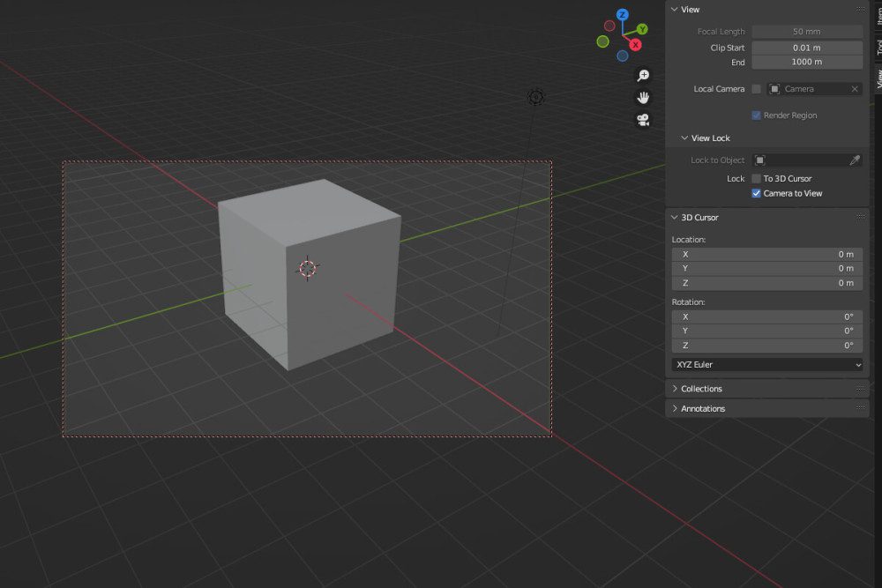Click the negative Z axis gizmo circle
The image size is (882, 588).
point(622,56)
